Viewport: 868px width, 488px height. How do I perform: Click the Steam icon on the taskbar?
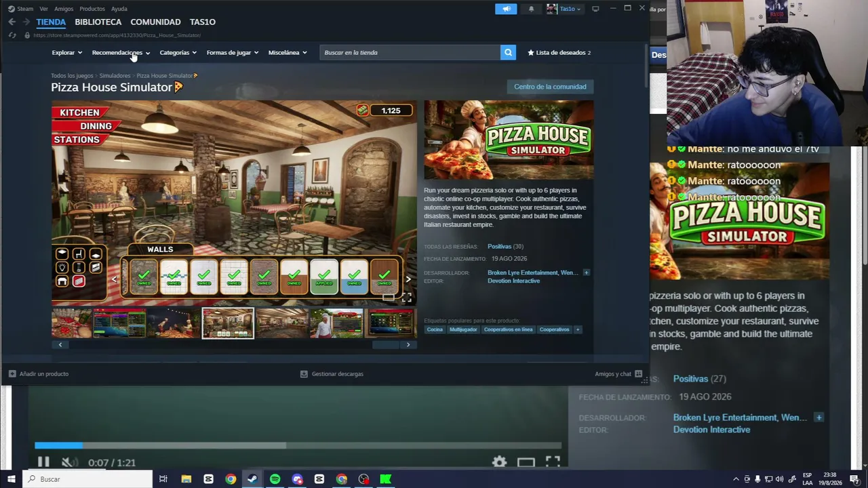[252, 479]
